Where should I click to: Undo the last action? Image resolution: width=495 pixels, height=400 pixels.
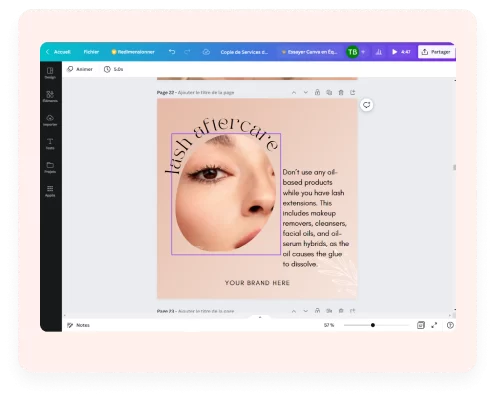point(172,52)
